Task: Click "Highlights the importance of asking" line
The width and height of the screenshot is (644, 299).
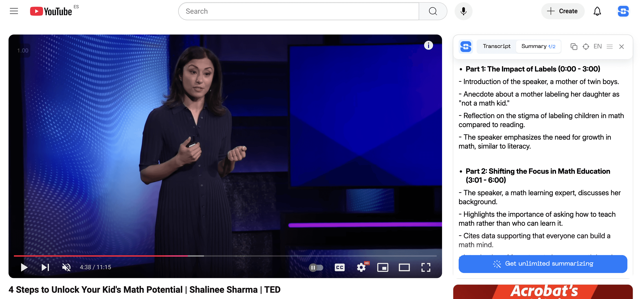Action: [x=537, y=219]
